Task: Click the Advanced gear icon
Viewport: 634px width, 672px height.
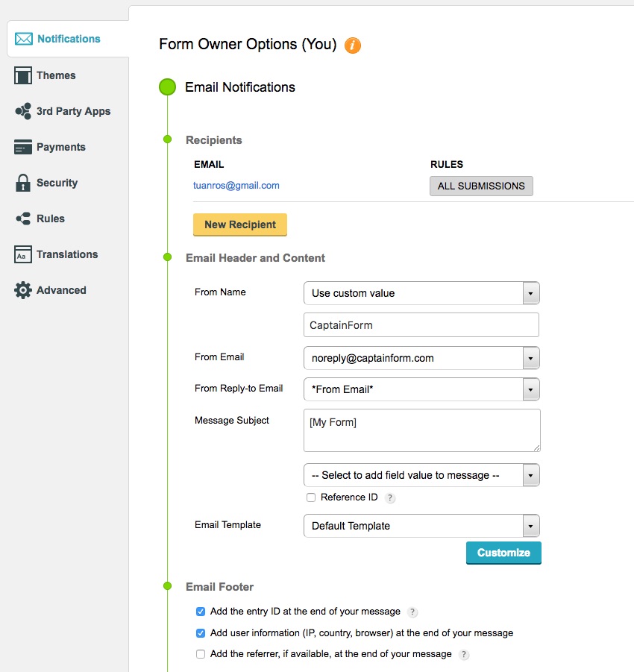Action: pyautogui.click(x=23, y=290)
